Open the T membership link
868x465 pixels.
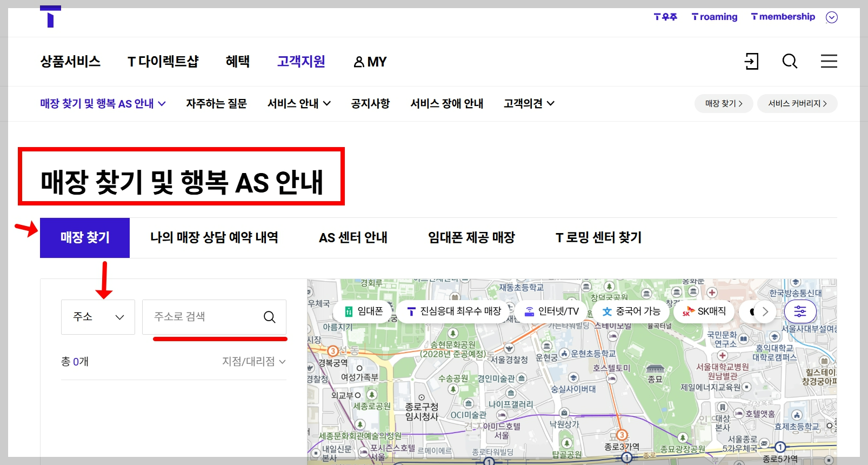(783, 17)
